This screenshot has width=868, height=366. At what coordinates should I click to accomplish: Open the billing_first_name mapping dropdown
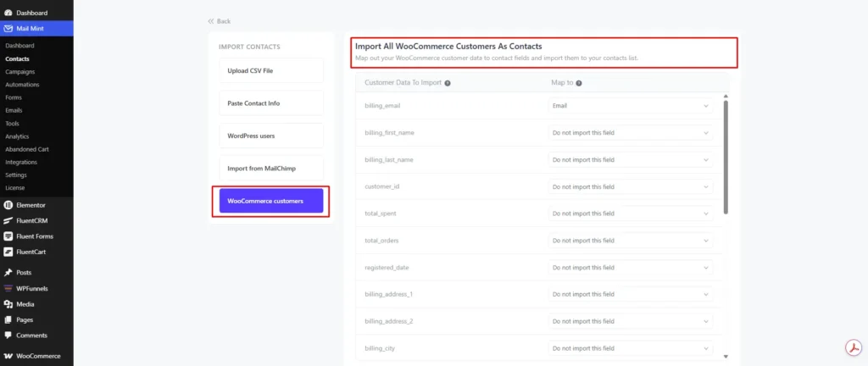(631, 133)
